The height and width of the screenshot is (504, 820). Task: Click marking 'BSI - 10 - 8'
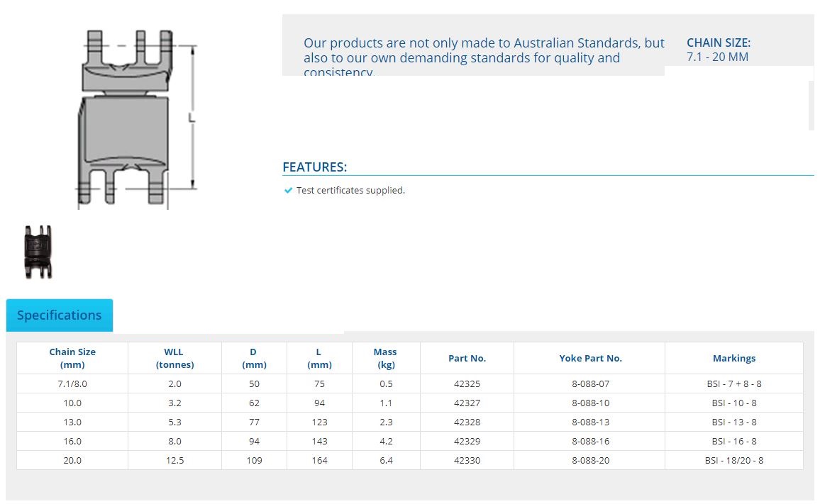pos(734,403)
